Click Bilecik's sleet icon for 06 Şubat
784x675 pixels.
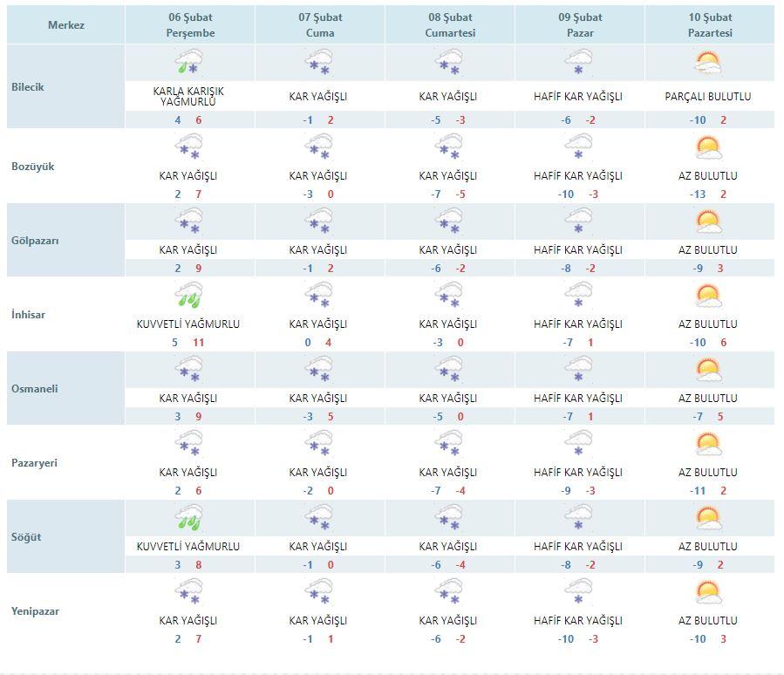click(189, 63)
